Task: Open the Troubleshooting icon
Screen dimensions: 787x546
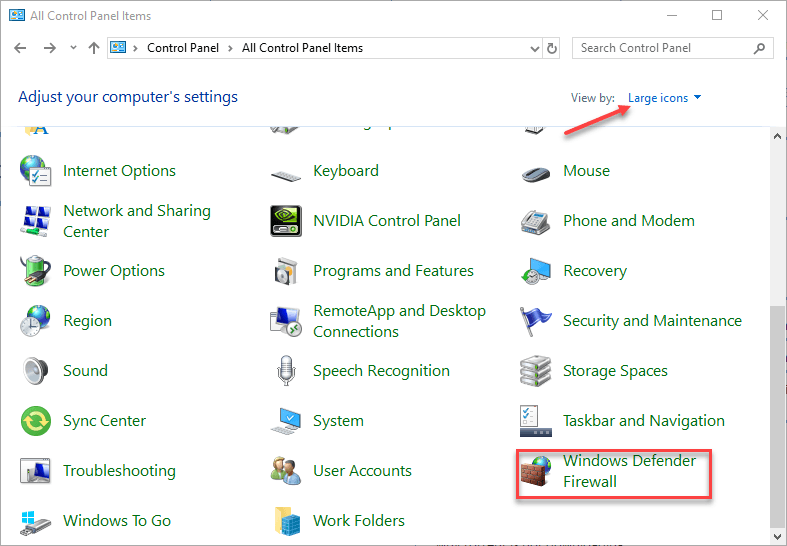Action: 35,471
